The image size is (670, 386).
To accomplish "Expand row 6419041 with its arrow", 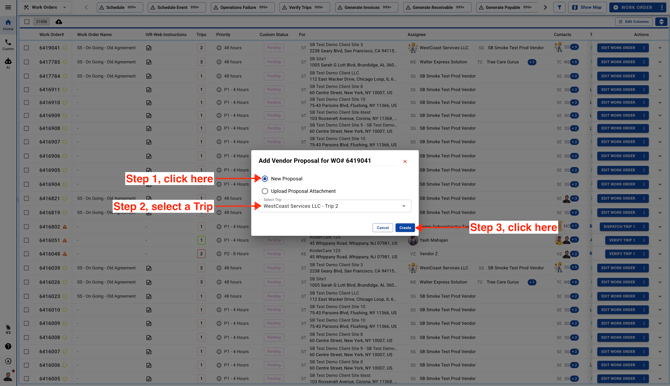I will (660, 48).
